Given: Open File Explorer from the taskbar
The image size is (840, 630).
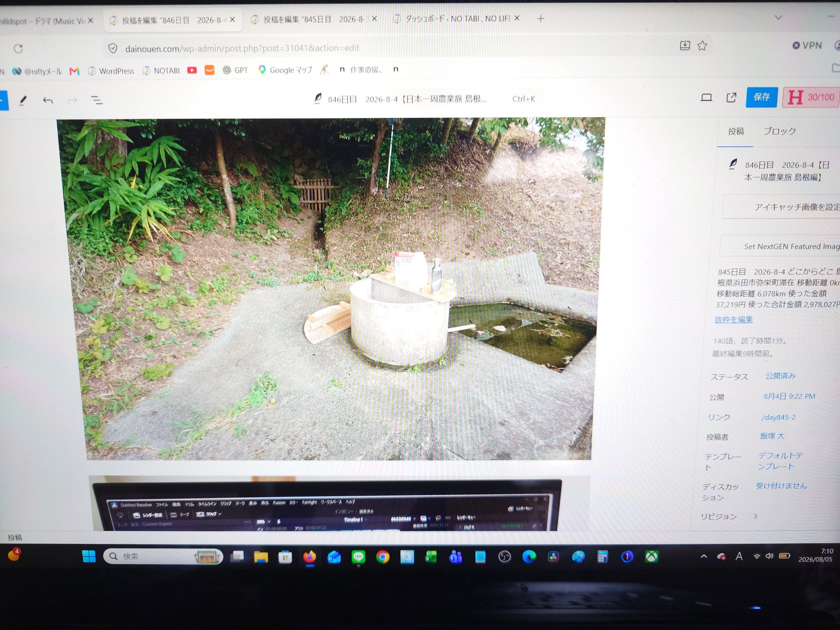Looking at the screenshot, I should [261, 557].
